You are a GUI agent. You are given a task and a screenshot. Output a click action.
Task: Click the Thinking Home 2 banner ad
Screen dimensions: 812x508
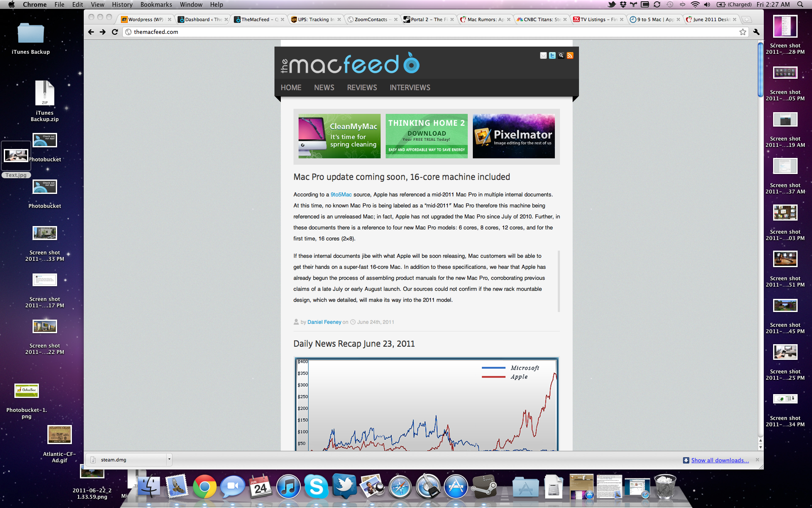(426, 136)
